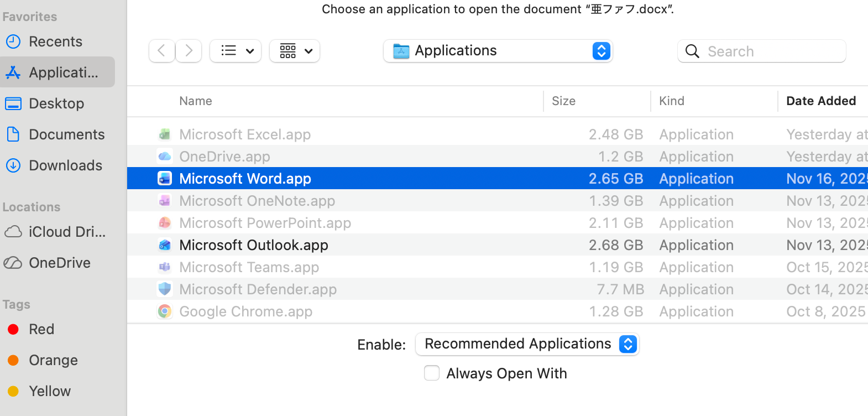
Task: Open Desktop in the sidebar
Action: [x=57, y=103]
